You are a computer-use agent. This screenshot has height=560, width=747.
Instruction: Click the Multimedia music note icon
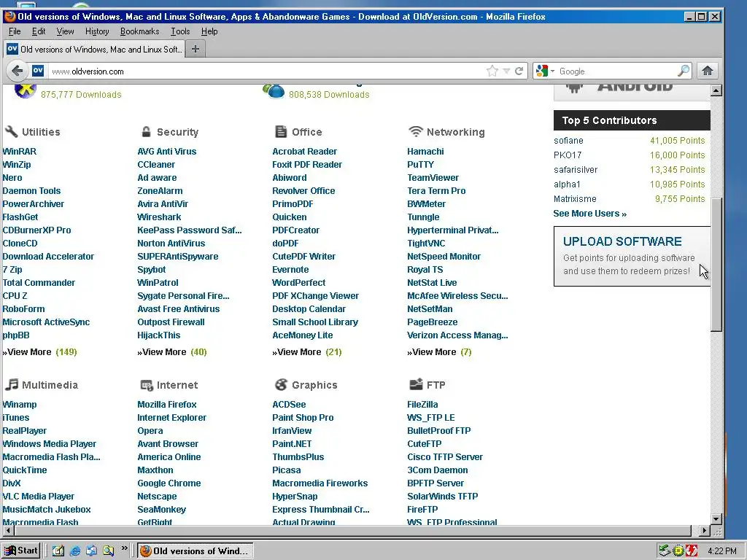pyautogui.click(x=12, y=384)
